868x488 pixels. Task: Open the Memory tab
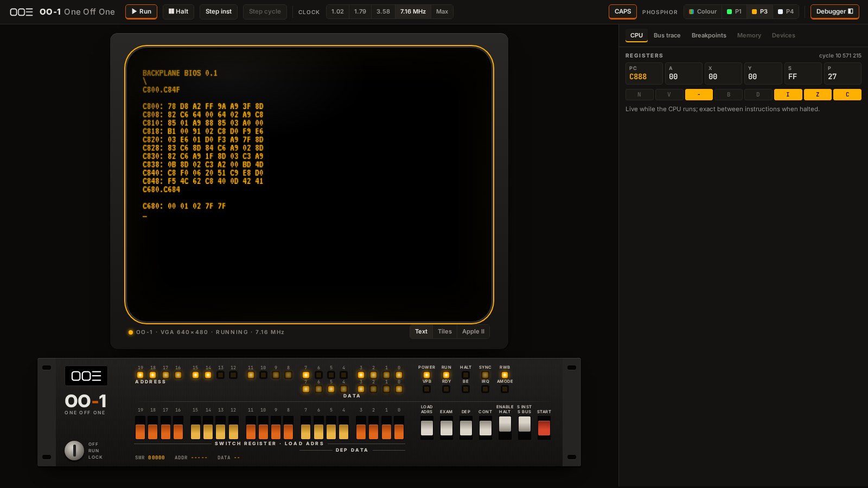pos(749,35)
